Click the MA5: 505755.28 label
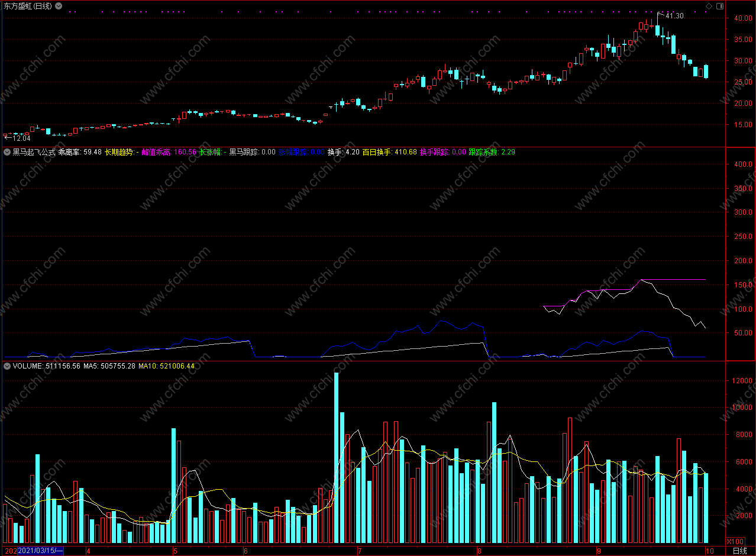This screenshot has width=756, height=556. coord(109,366)
